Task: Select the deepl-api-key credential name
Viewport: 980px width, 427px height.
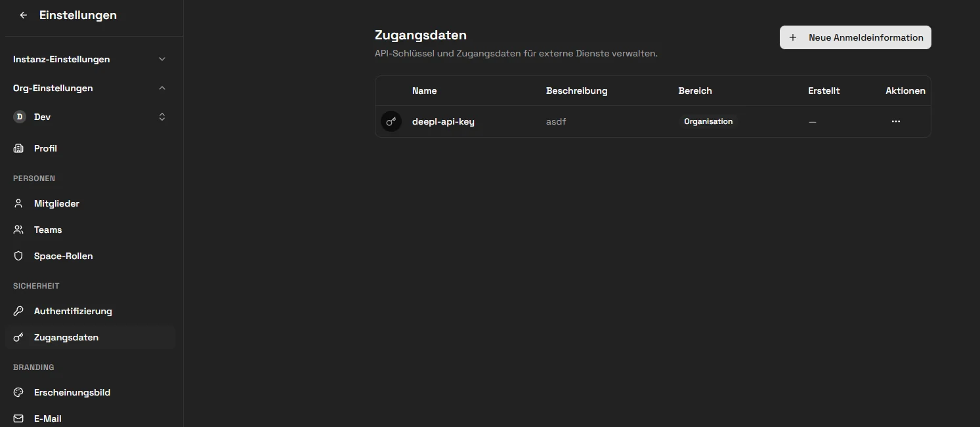Action: point(443,121)
